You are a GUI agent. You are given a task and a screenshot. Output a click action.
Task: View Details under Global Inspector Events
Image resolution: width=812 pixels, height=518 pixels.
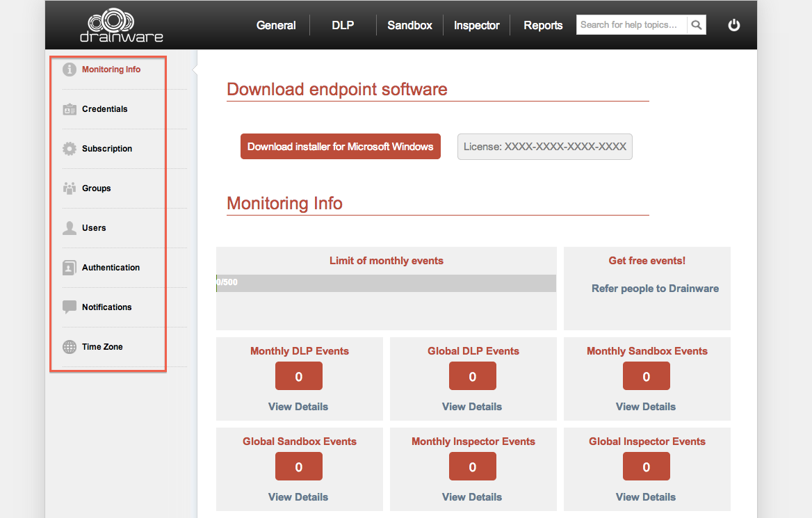click(x=646, y=496)
